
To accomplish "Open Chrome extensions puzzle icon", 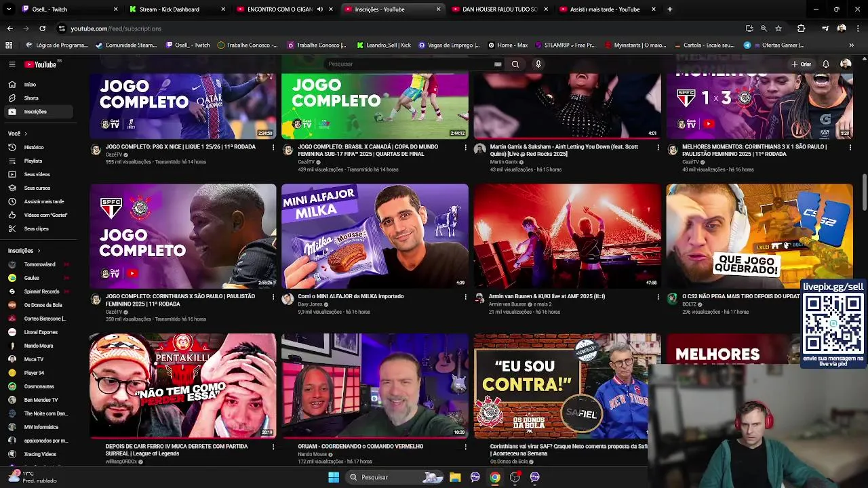I will coord(801,28).
